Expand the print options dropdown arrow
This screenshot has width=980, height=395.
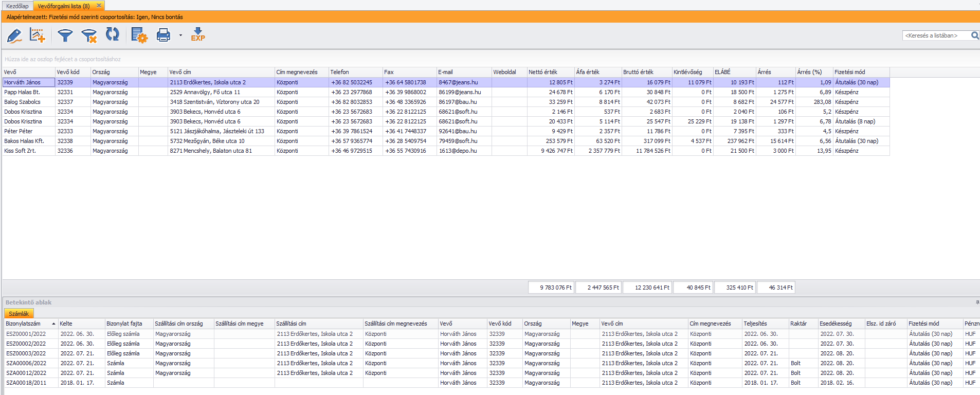180,35
